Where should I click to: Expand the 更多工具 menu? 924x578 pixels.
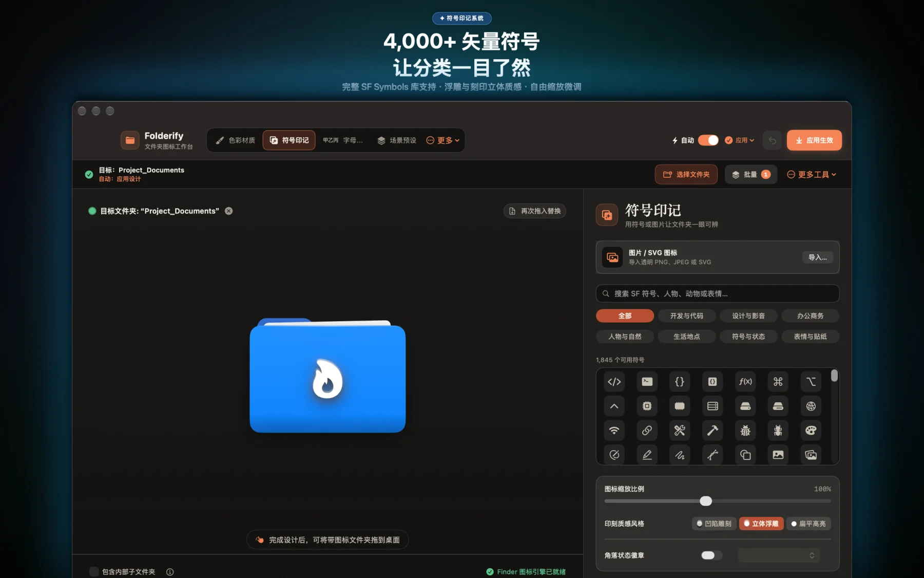pos(812,175)
